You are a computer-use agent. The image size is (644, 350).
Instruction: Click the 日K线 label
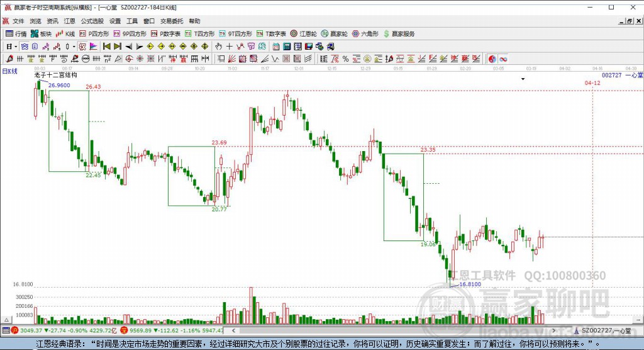[x=10, y=71]
